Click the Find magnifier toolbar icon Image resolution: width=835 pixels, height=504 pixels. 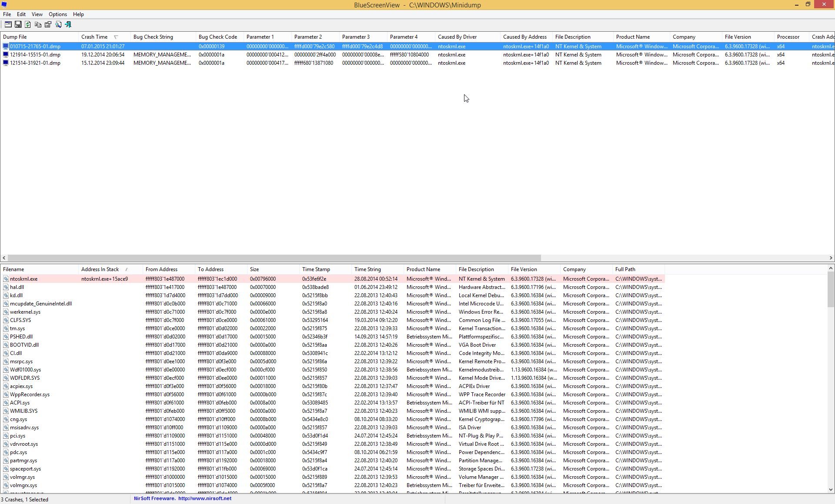(x=58, y=25)
